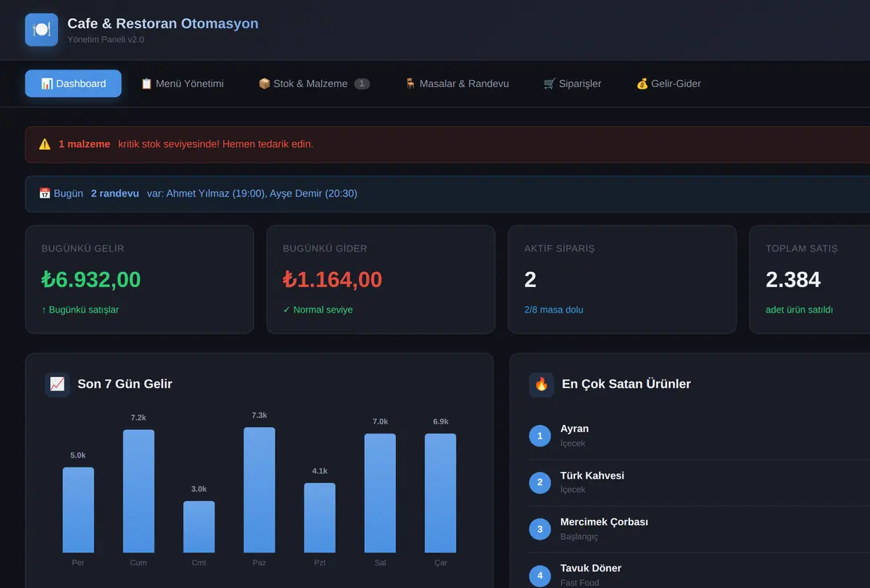This screenshot has height=588, width=870.
Task: Click the Türk Kahvesi product name
Action: click(x=592, y=476)
